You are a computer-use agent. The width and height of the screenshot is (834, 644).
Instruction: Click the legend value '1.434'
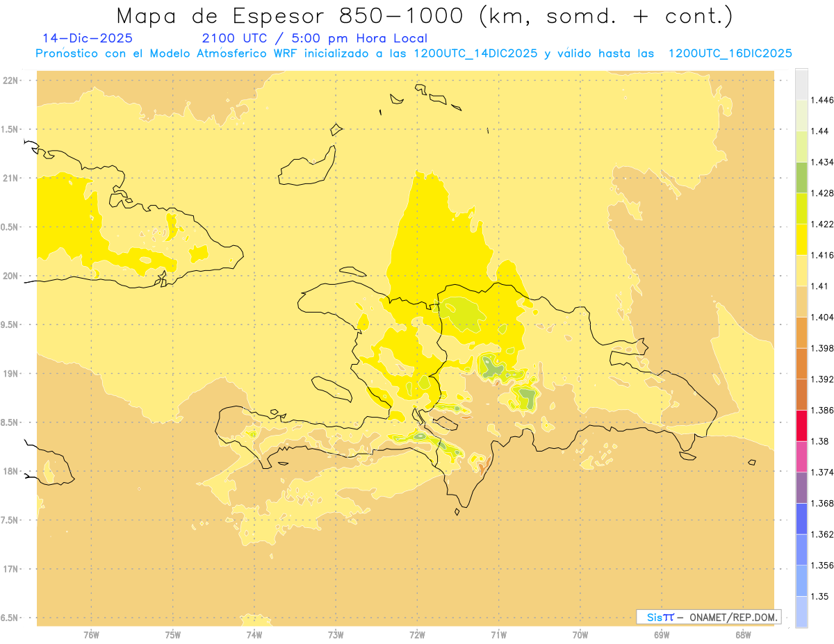tap(823, 162)
